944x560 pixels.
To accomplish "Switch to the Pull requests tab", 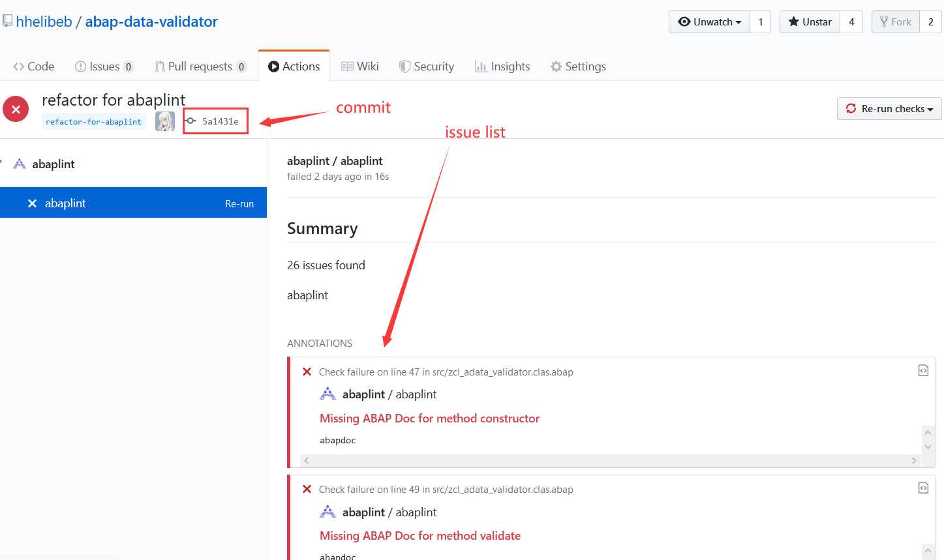I will pos(200,66).
